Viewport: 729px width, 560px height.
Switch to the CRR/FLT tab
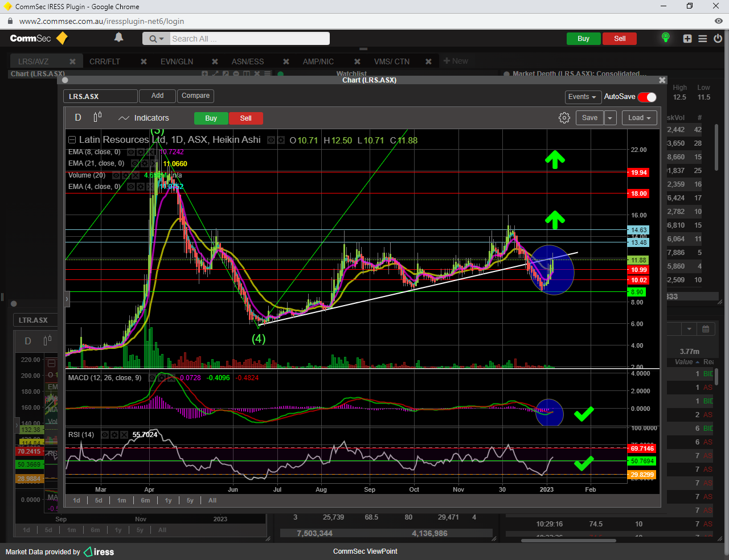coord(105,61)
